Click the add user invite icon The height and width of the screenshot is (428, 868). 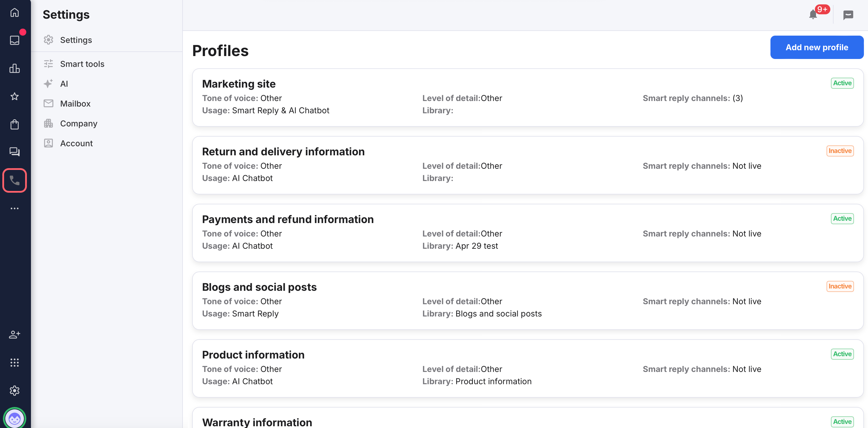(15, 334)
